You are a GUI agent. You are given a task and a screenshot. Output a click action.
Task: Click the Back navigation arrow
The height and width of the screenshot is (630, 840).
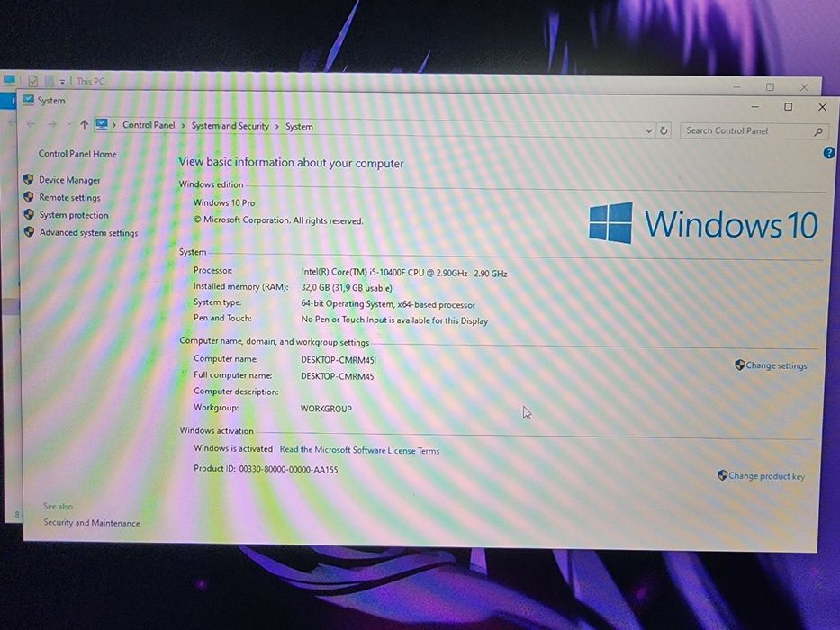[x=32, y=124]
